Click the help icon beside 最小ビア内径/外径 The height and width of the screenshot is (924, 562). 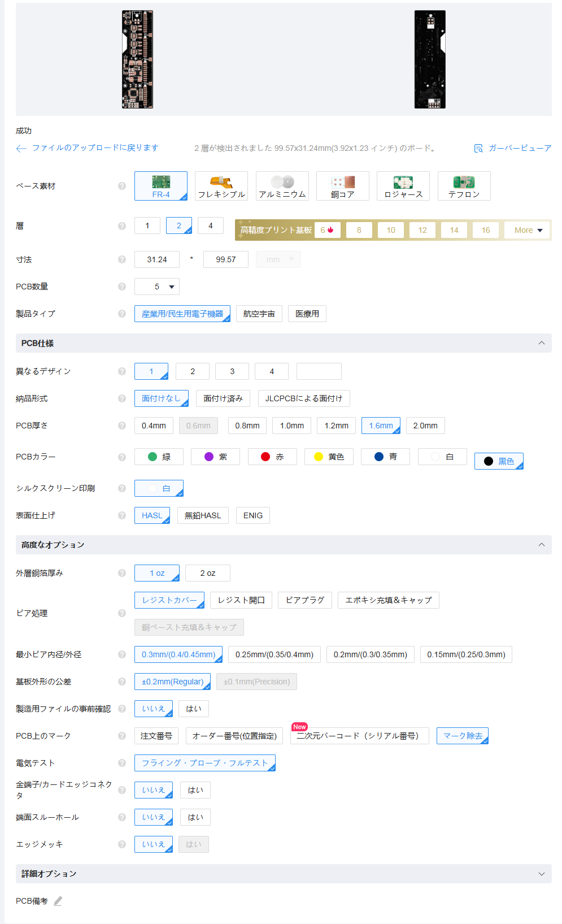tap(122, 654)
